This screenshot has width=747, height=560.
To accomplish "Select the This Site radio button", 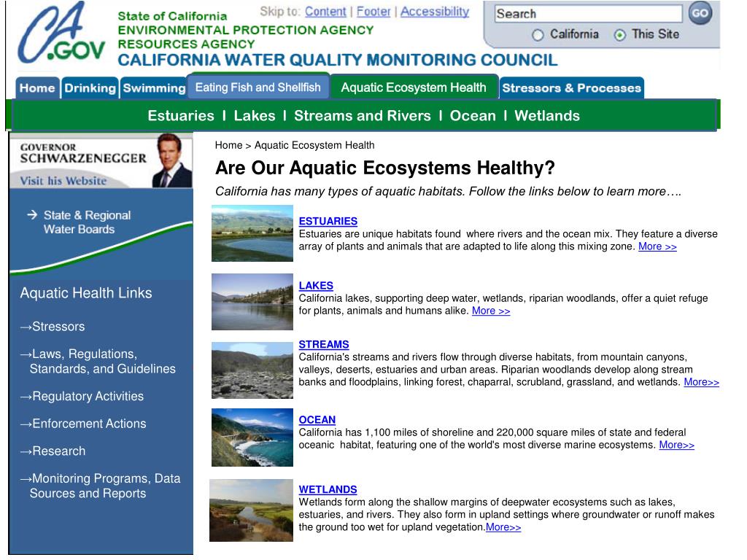I will pyautogui.click(x=620, y=35).
